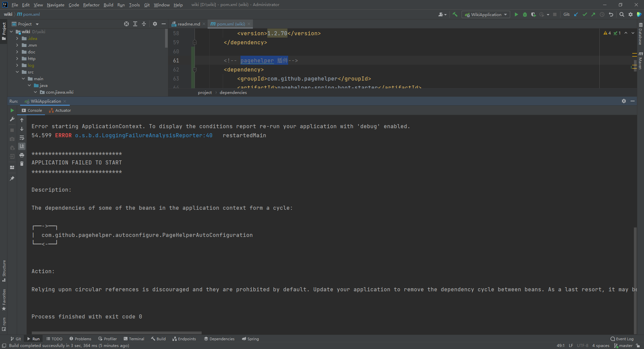This screenshot has height=349, width=644.
Task: Update project via Git blue arrow
Action: click(576, 14)
